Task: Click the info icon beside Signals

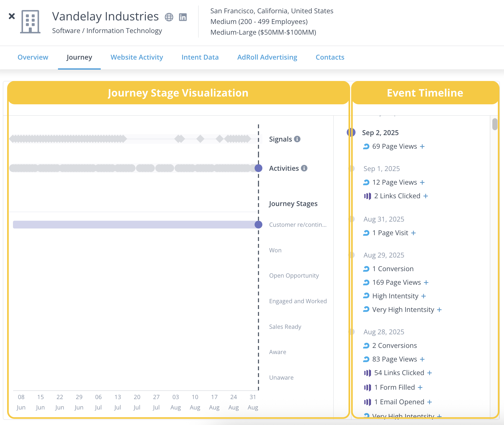Action: pyautogui.click(x=297, y=139)
